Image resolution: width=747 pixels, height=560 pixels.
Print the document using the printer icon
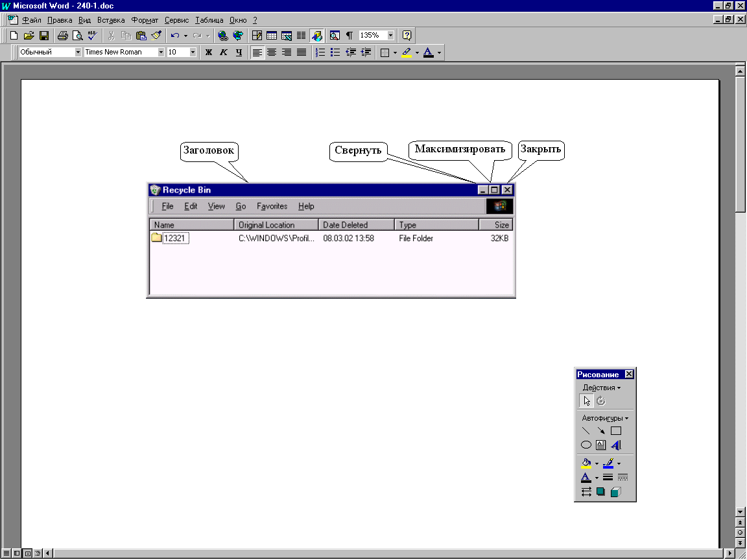point(62,35)
